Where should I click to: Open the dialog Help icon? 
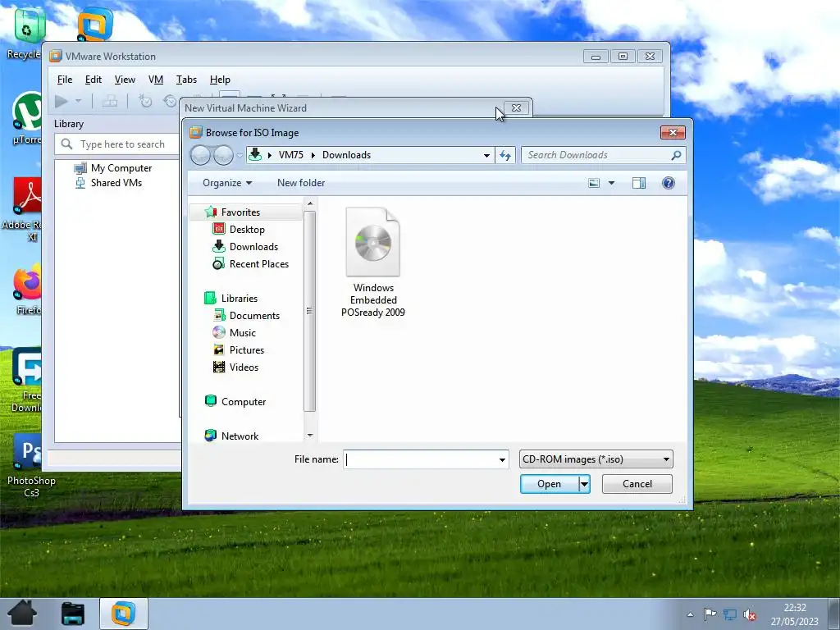click(668, 183)
